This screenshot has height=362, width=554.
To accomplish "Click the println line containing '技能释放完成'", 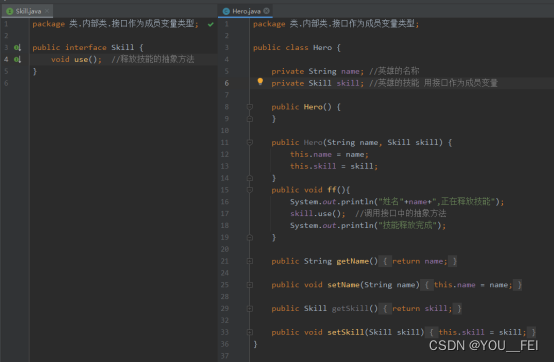I will [368, 225].
